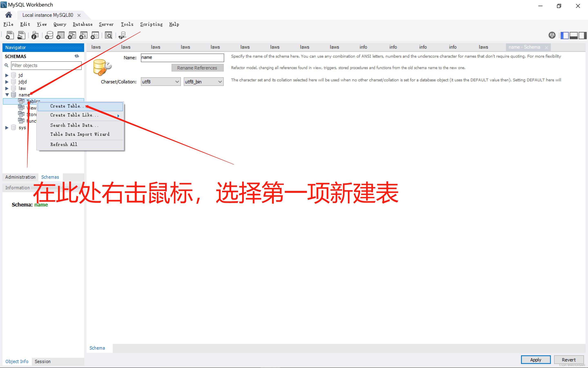Click the Rename References button
588x368 pixels.
coord(197,68)
